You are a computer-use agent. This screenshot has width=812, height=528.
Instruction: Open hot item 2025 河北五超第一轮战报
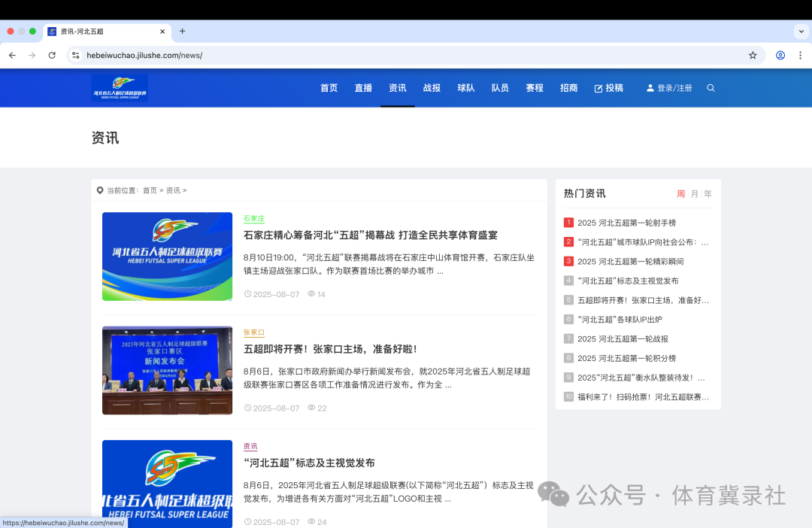point(623,339)
